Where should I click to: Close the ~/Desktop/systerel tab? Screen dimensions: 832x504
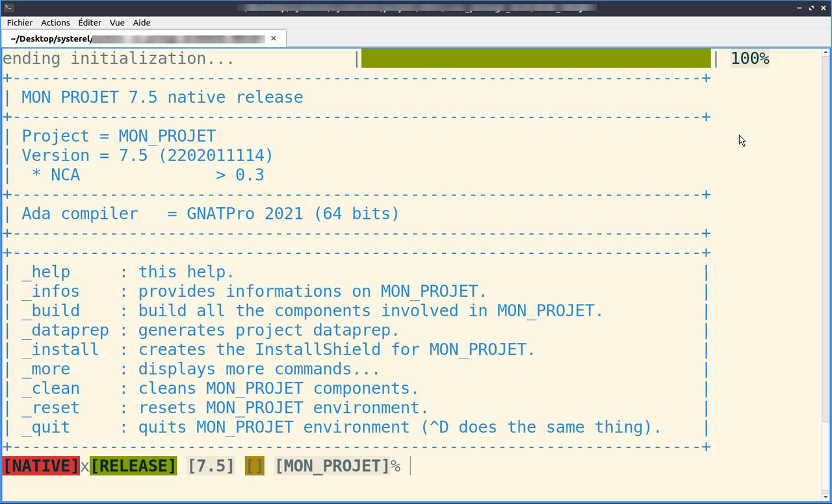[274, 38]
